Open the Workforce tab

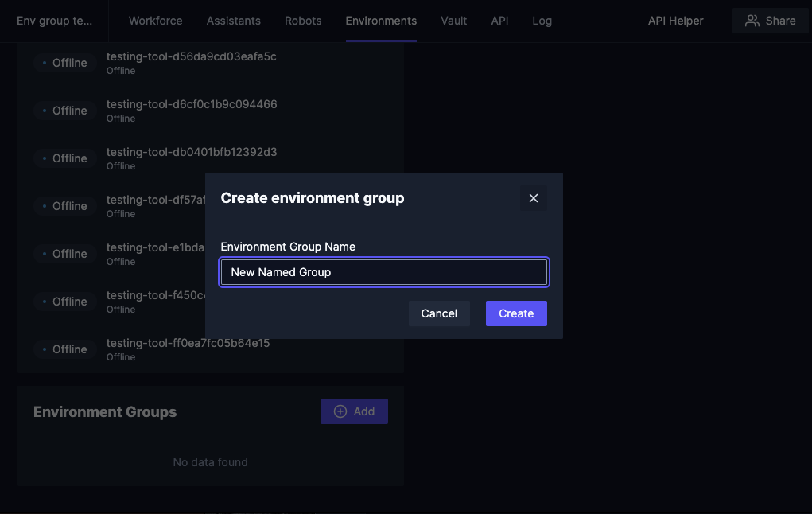pyautogui.click(x=155, y=21)
